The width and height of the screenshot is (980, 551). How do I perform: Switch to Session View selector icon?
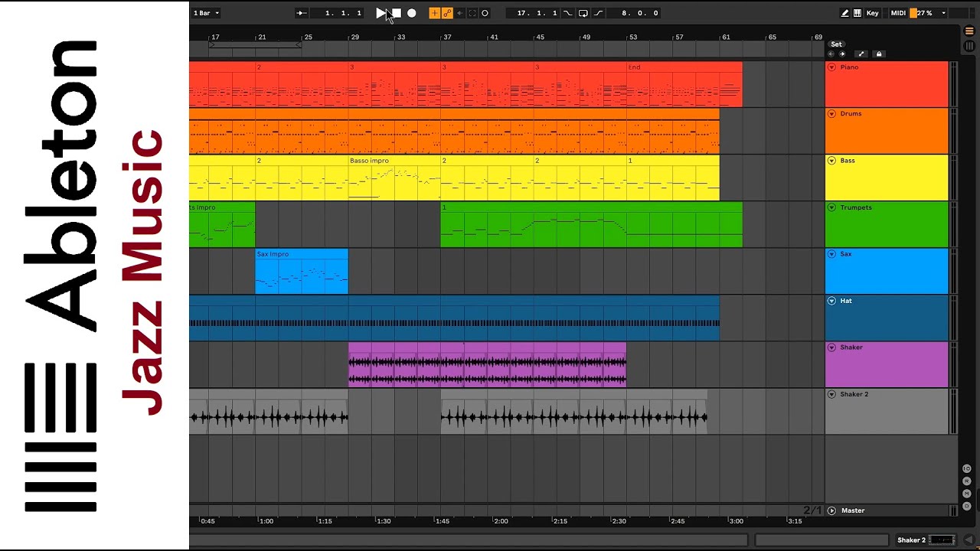tap(969, 46)
